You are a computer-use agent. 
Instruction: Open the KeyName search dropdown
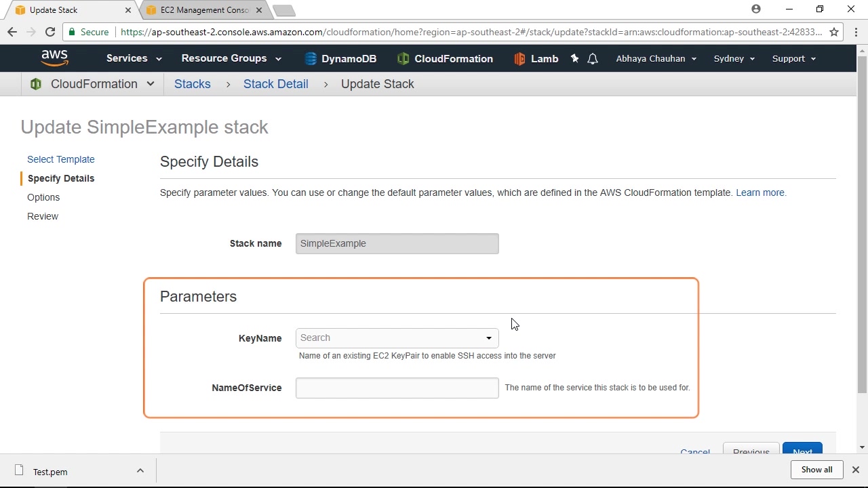(x=397, y=338)
